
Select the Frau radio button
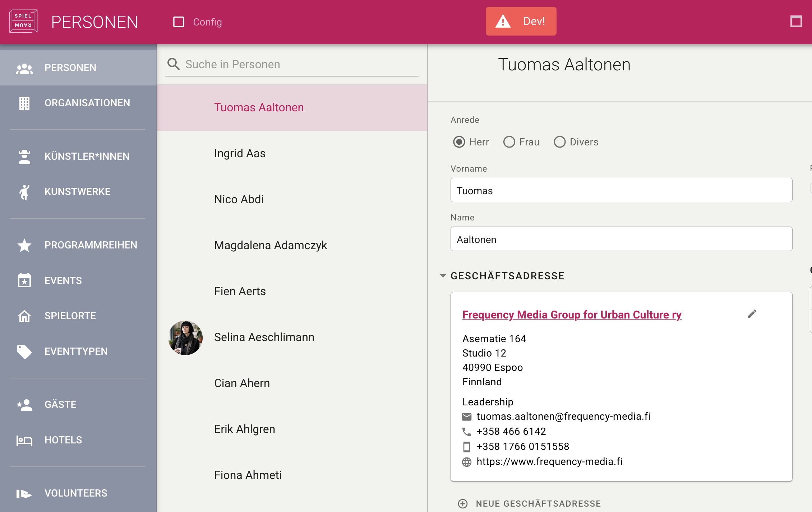click(x=509, y=142)
